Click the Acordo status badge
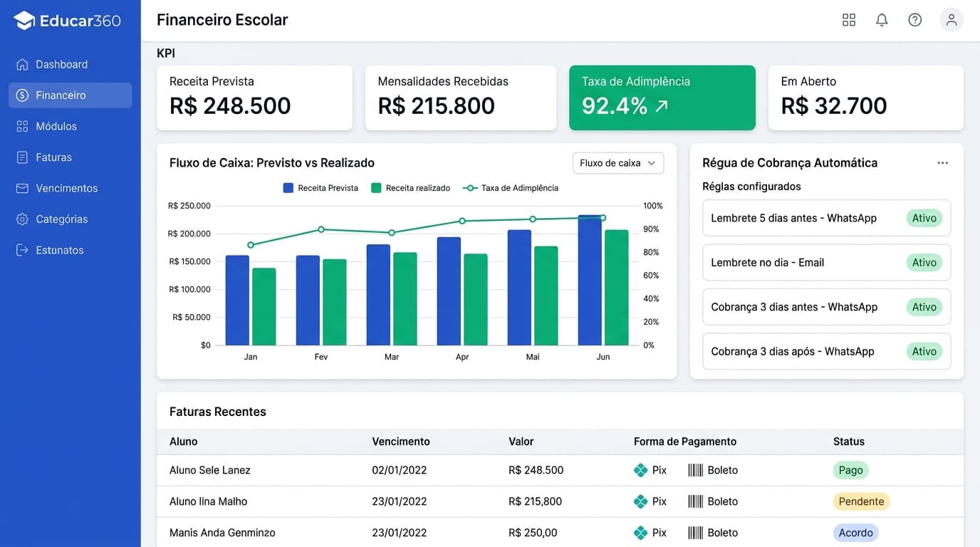Screen dimensions: 980x547 [855, 533]
